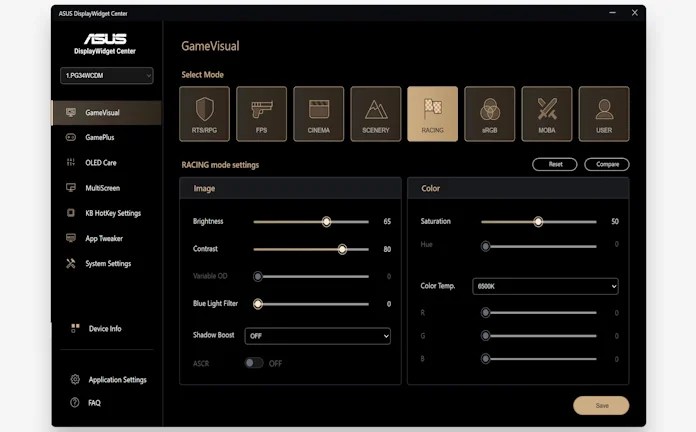Screen dimensions: 696x432
Task: Click the Hue slider handle
Action: (486, 246)
